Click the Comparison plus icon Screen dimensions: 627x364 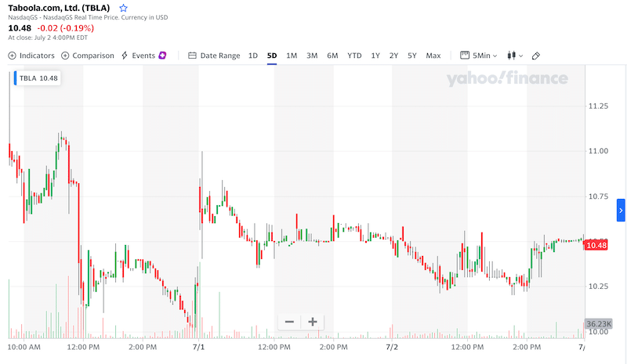click(65, 56)
